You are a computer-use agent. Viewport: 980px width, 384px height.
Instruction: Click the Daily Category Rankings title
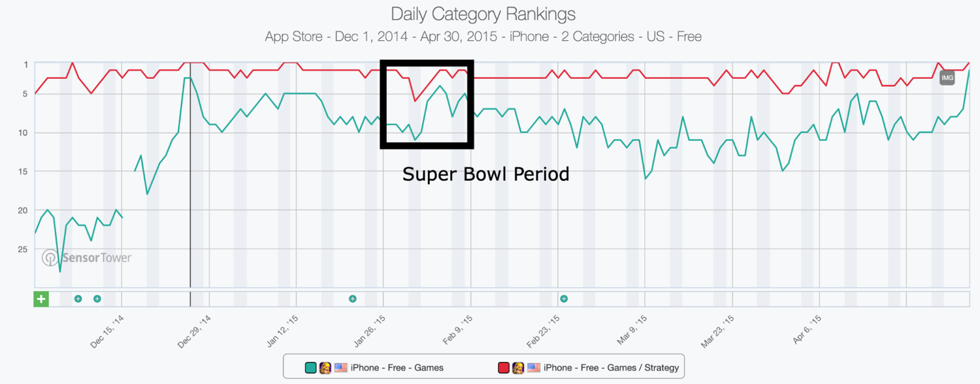(483, 14)
